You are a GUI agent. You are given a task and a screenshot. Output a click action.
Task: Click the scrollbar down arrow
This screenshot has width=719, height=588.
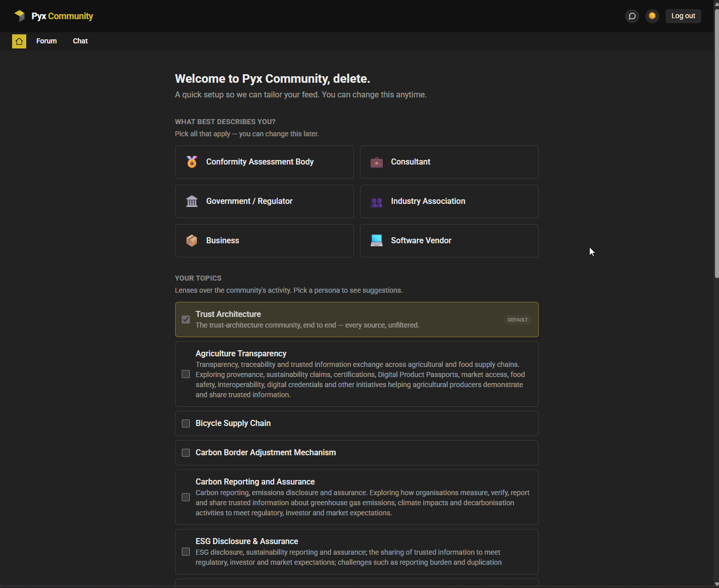716,584
